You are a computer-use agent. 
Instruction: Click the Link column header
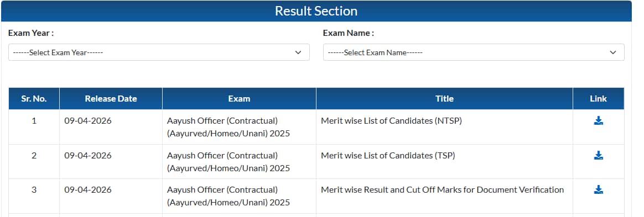599,98
